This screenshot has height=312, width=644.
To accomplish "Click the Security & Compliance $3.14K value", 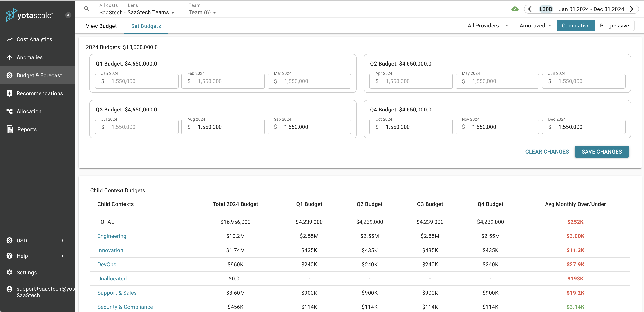I will (575, 307).
